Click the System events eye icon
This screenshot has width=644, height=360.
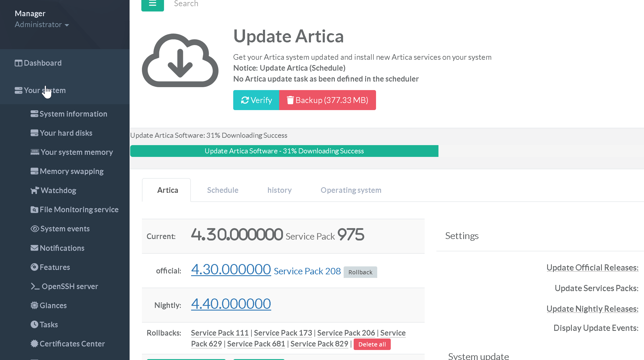click(x=35, y=229)
